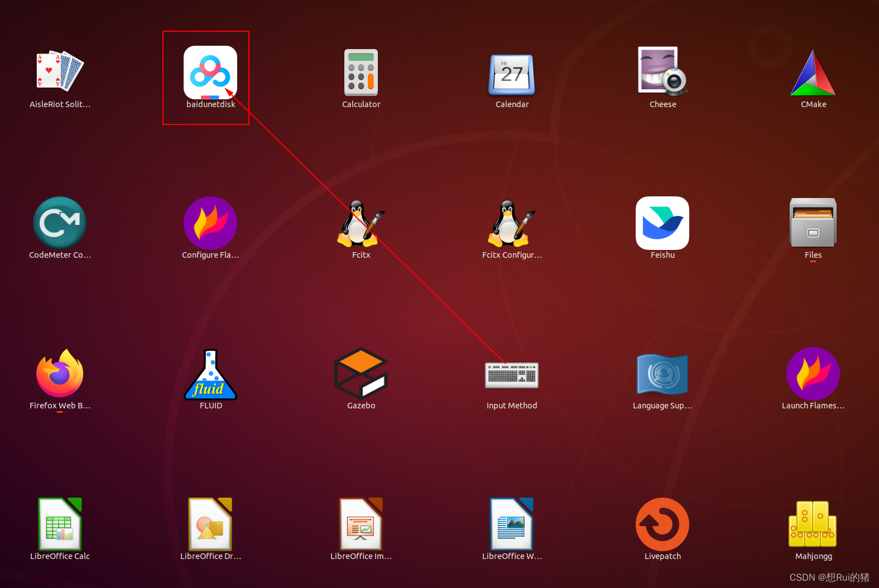Open the Input Method keyboard icon
Viewport: 879px width, 588px height.
(x=512, y=375)
